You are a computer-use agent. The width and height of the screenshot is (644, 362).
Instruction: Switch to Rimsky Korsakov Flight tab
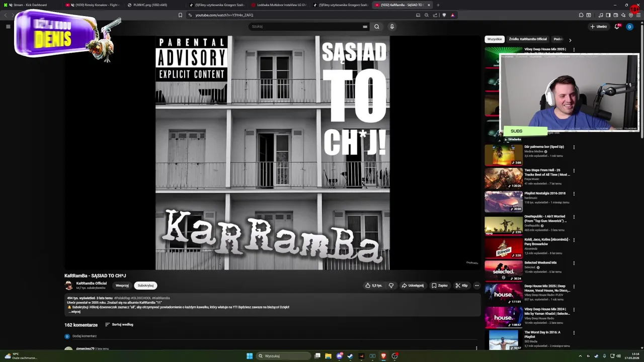pos(93,5)
